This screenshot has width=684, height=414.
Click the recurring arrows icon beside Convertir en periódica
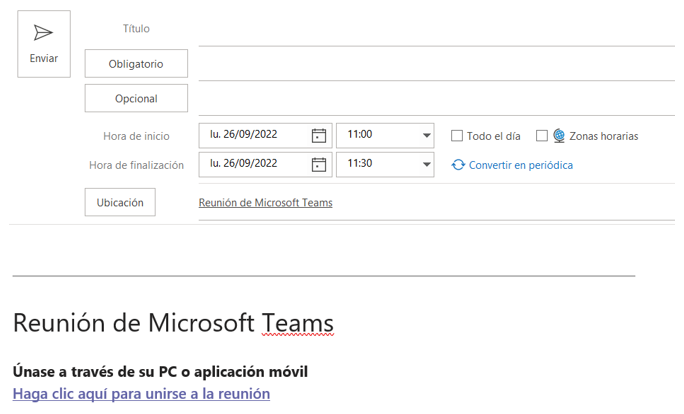point(458,165)
